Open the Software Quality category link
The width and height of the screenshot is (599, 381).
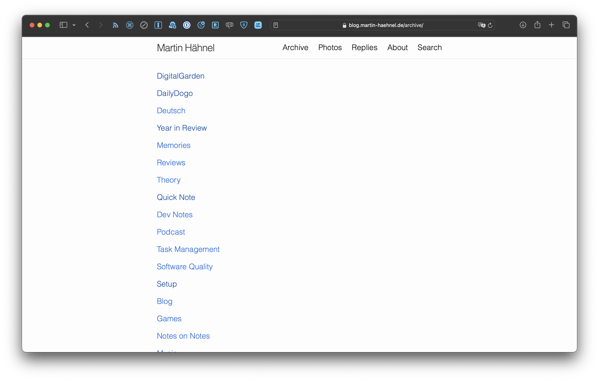pyautogui.click(x=185, y=267)
